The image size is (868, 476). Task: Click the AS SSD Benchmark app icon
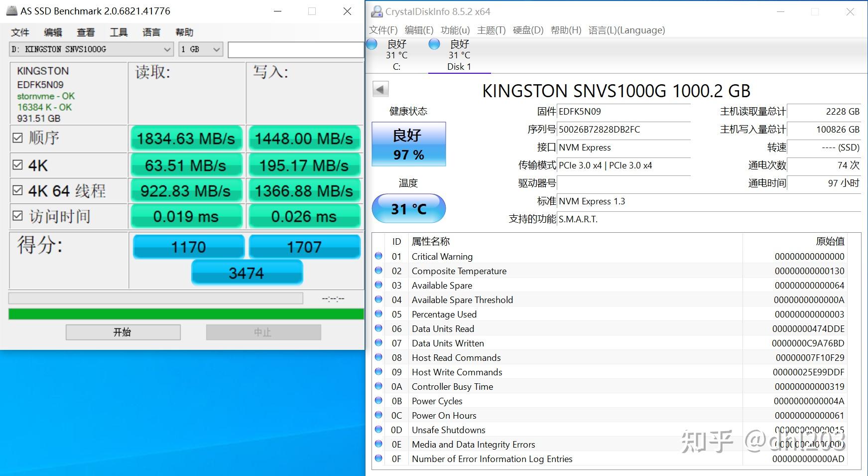click(x=11, y=10)
